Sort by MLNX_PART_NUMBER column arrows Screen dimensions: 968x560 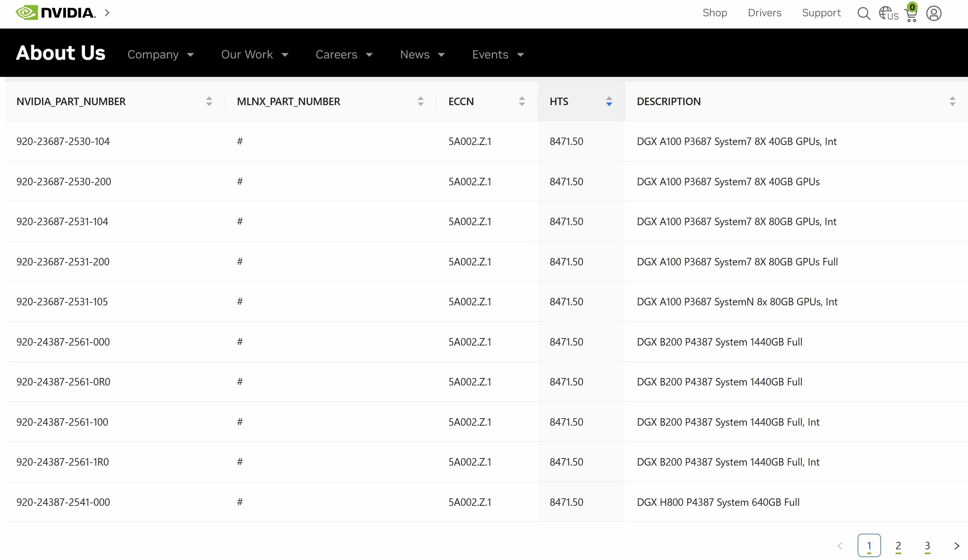point(421,102)
